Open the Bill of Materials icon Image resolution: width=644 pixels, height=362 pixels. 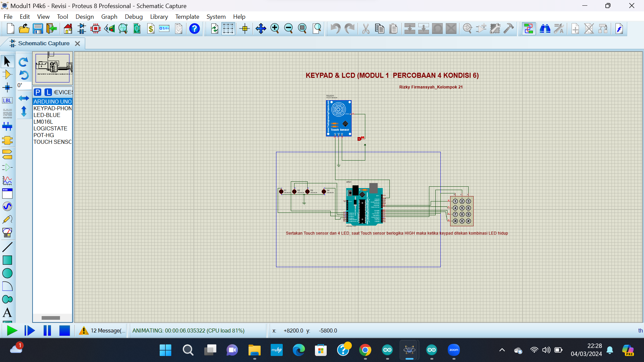point(151,29)
